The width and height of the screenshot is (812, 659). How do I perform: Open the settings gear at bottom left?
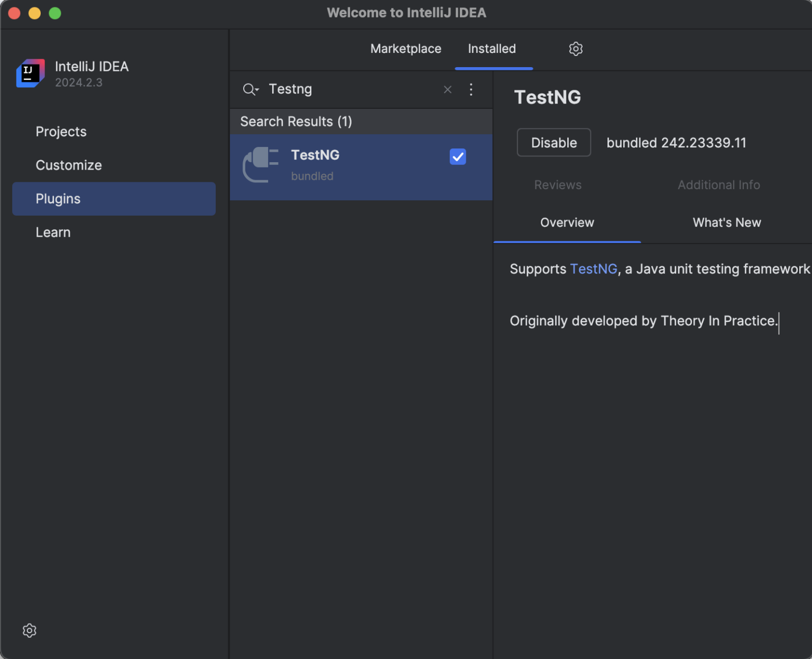pos(29,630)
